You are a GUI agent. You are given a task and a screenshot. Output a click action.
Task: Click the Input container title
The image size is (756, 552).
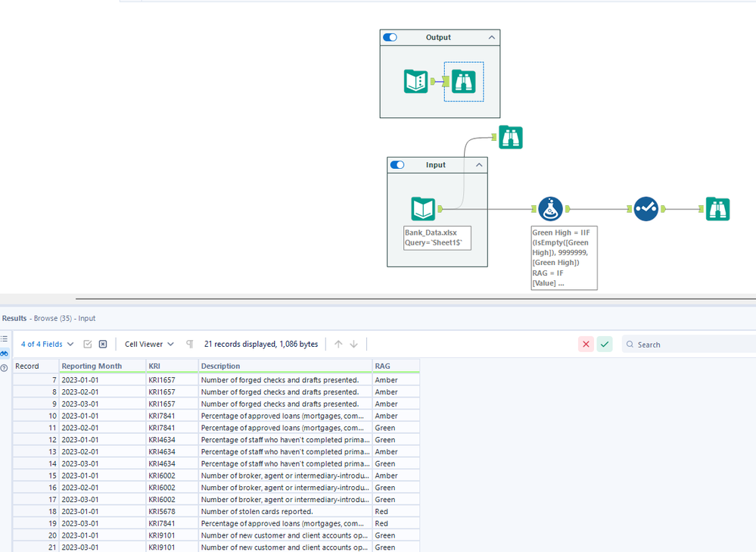[436, 164]
